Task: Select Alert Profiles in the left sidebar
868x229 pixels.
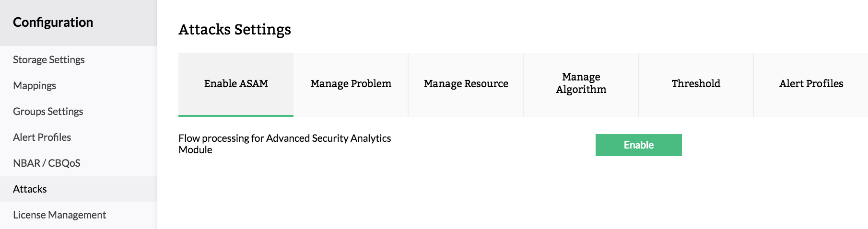Action: (x=42, y=137)
